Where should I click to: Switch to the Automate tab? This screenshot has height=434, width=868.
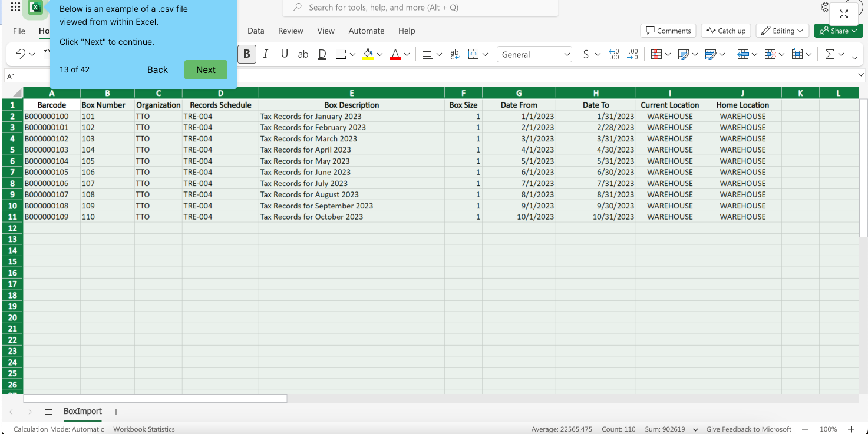coord(366,31)
